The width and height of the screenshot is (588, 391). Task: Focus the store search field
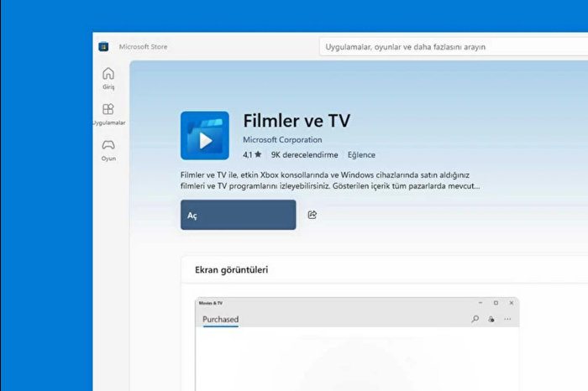tap(454, 47)
